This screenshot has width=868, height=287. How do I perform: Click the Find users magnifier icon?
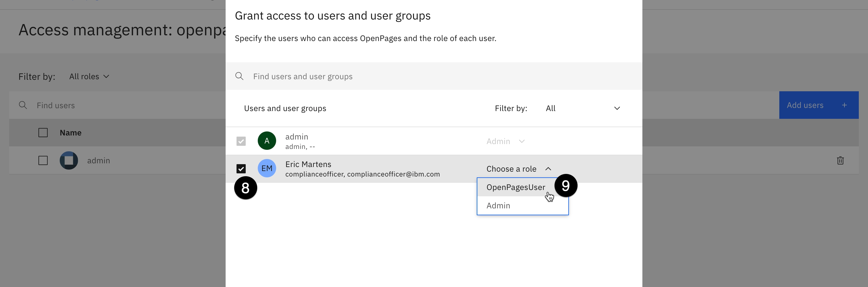(x=23, y=105)
